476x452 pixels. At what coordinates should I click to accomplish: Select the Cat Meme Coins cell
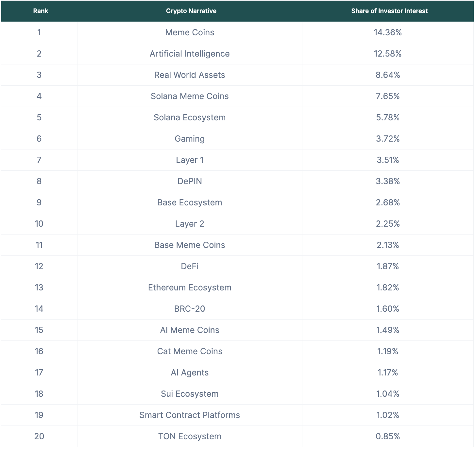coord(190,351)
